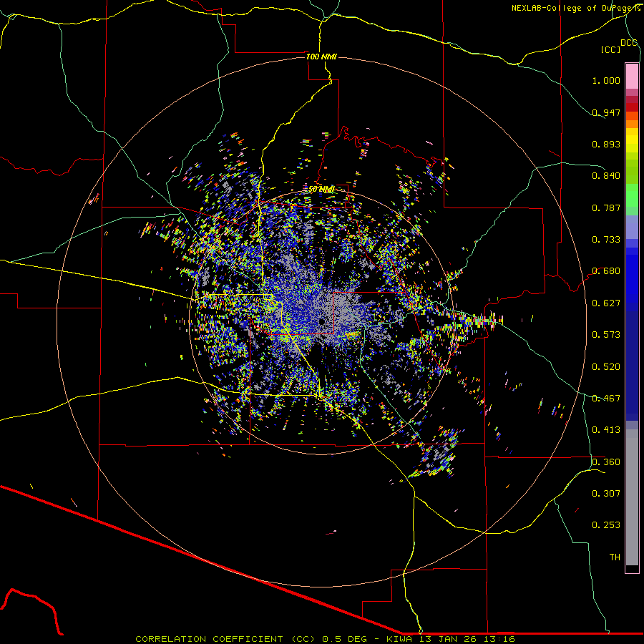The width and height of the screenshot is (644, 644).
Task: Click the 0.467 scale value
Action: 606,399
